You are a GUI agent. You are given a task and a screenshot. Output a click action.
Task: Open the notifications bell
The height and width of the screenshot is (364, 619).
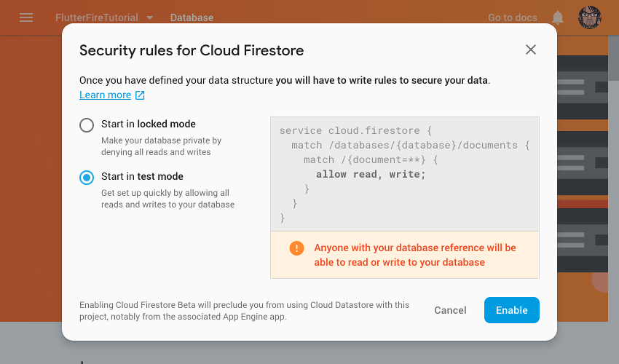pyautogui.click(x=557, y=17)
